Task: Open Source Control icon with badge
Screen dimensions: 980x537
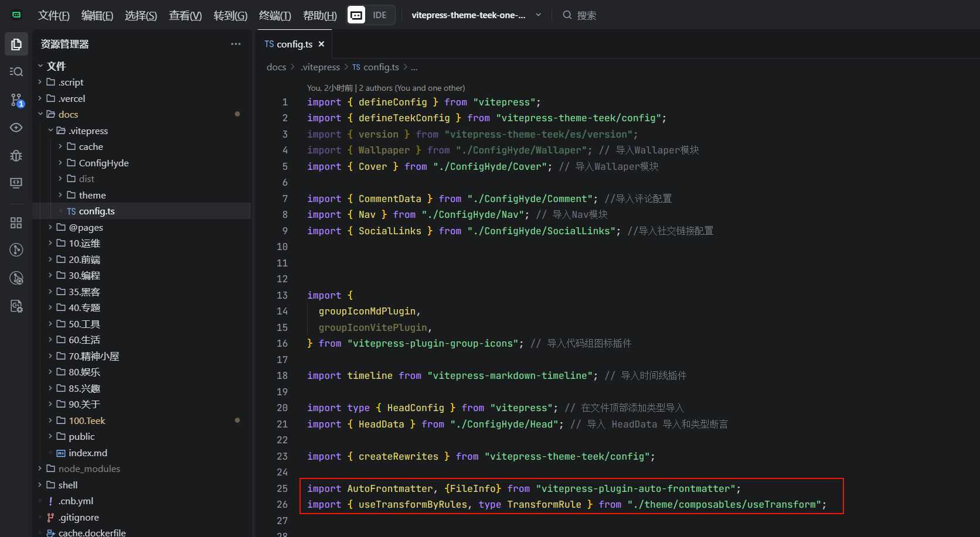Action: point(16,100)
